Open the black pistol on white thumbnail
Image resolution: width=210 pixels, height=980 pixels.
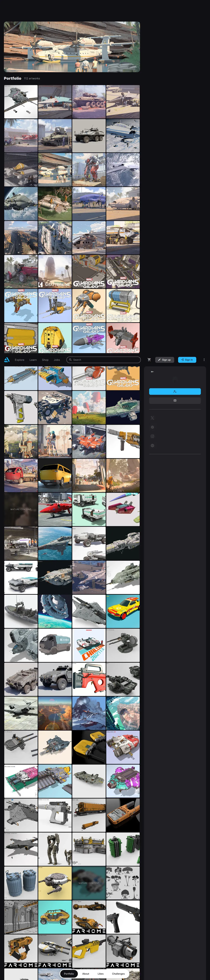(123, 917)
